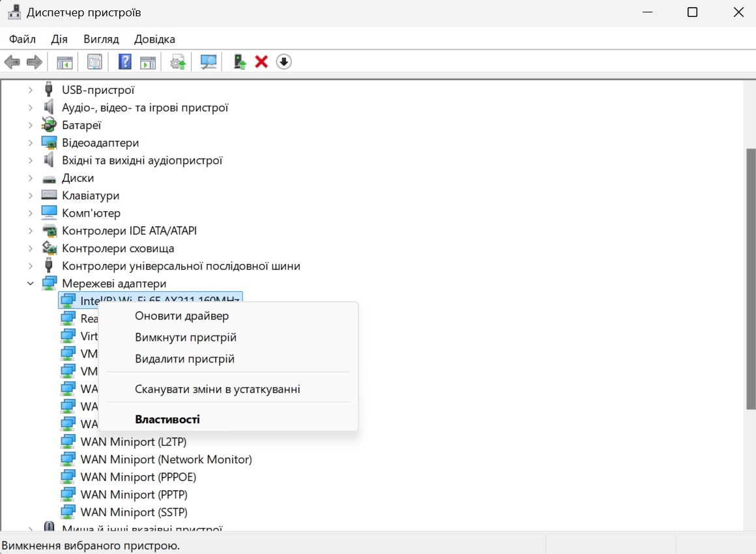The width and height of the screenshot is (756, 554).
Task: Open Властивості from the context menu
Action: 167,419
